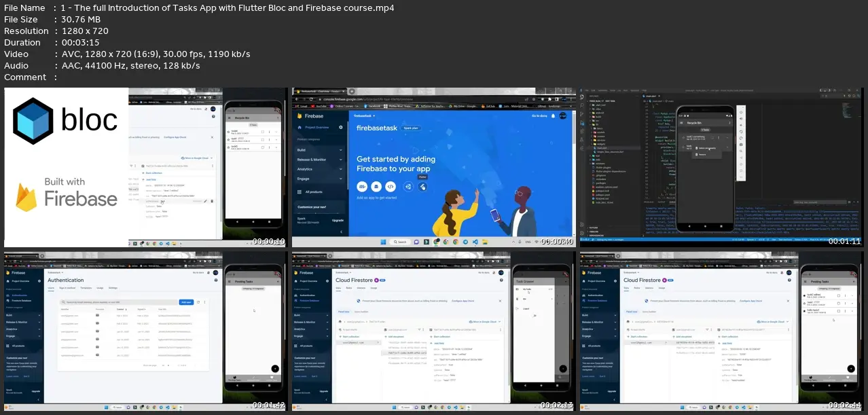The width and height of the screenshot is (868, 415).
Task: Open project settings gear in 00:00:40 frame
Action: click(x=341, y=127)
